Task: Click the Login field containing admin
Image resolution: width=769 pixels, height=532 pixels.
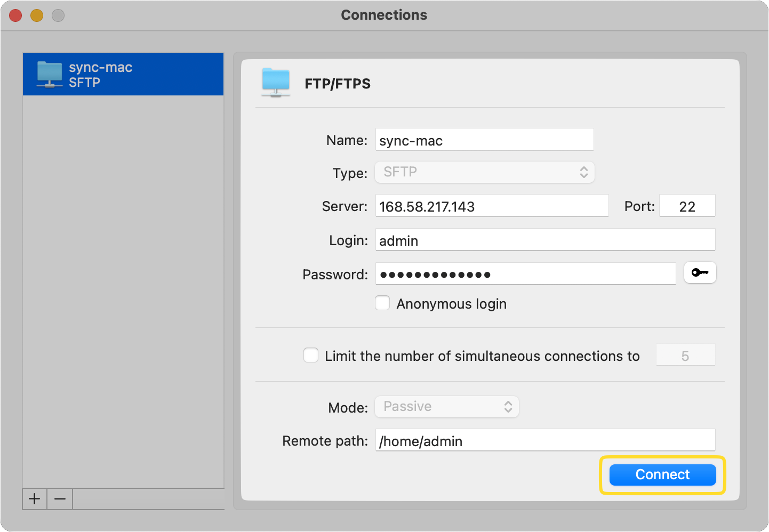Action: tap(545, 239)
